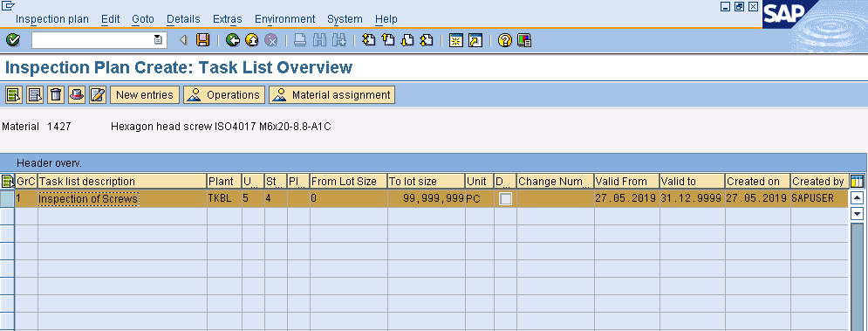Click the To lot size column header

(426, 182)
